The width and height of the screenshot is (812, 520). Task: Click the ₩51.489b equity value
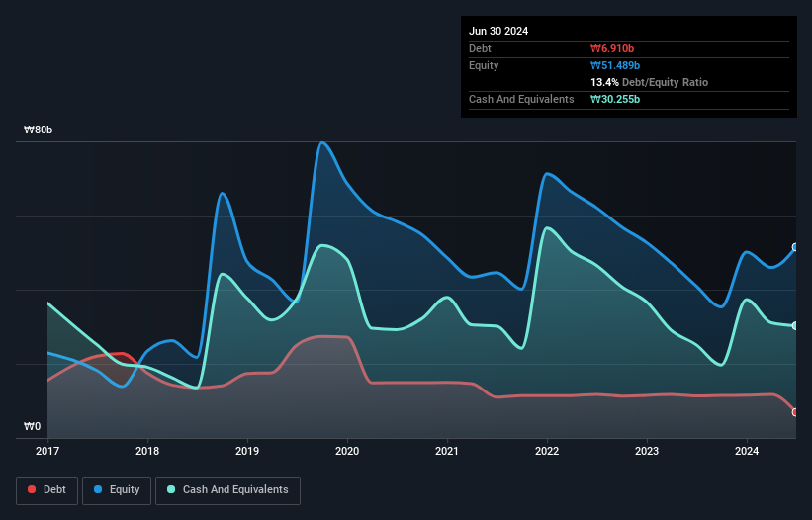[615, 65]
